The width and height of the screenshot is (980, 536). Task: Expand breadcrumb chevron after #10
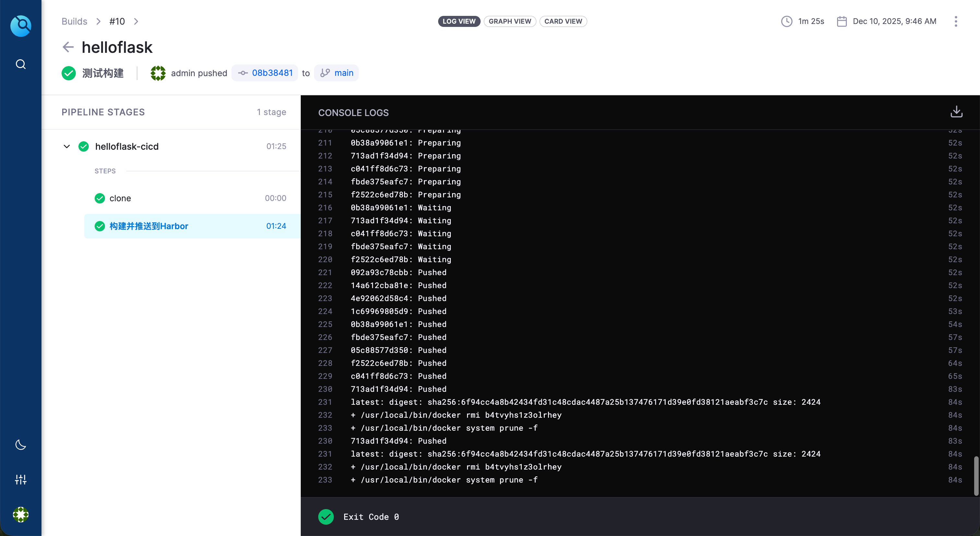click(136, 21)
